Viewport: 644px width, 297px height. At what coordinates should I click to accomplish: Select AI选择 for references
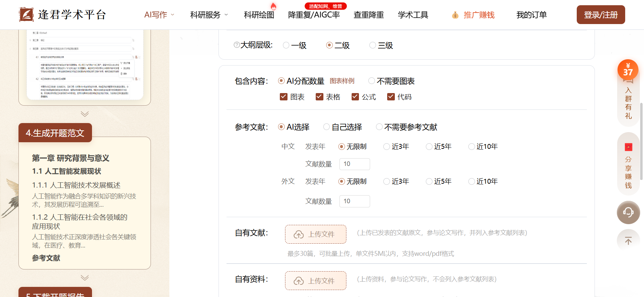[281, 127]
